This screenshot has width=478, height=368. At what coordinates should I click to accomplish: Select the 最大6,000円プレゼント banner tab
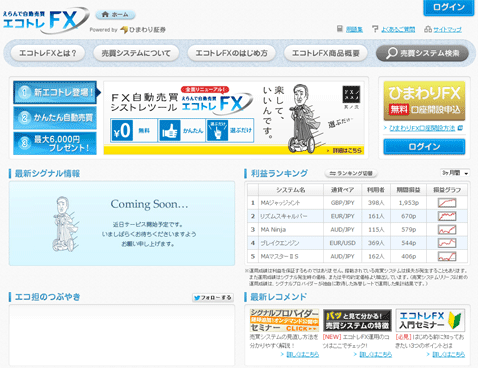coord(55,143)
